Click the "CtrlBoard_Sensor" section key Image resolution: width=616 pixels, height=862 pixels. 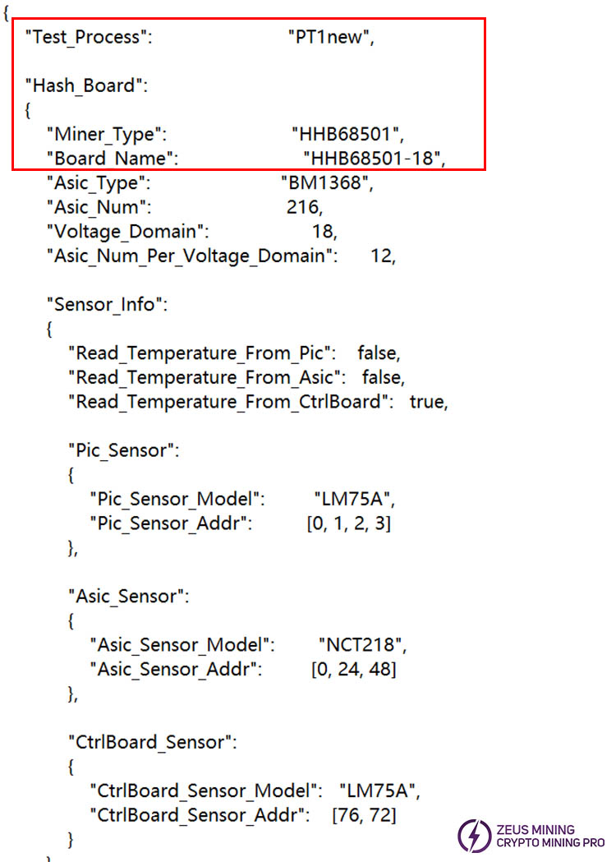[x=152, y=742]
